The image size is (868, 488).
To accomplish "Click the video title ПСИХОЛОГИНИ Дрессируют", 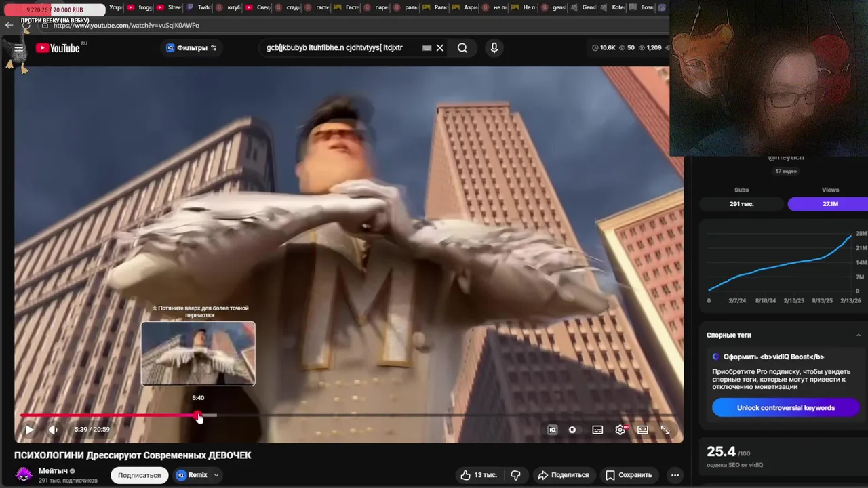I will (x=132, y=455).
